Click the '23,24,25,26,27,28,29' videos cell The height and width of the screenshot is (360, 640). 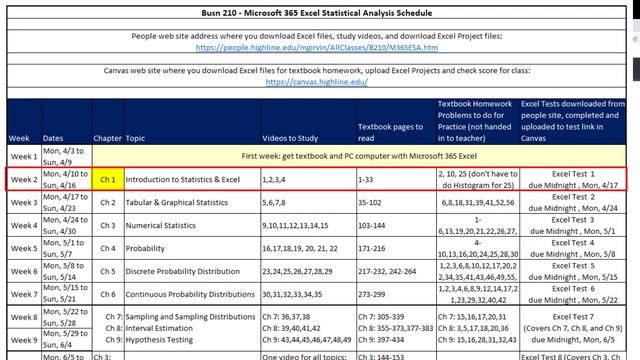coord(308,271)
